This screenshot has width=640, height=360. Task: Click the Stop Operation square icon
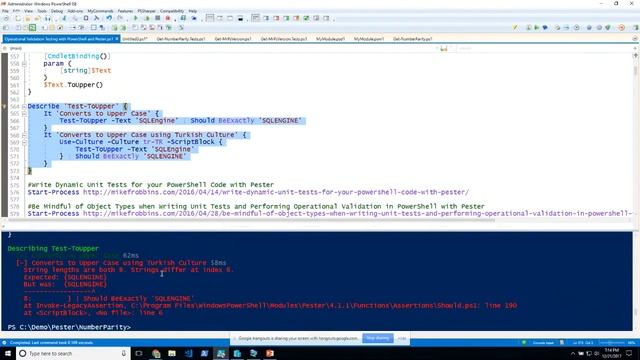pyautogui.click(x=157, y=18)
